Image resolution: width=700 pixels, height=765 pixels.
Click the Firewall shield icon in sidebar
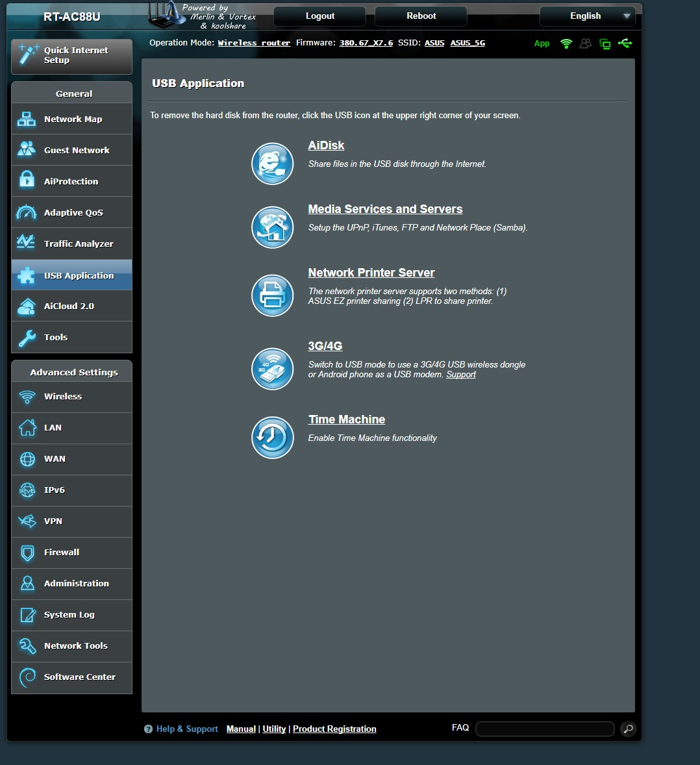click(27, 553)
